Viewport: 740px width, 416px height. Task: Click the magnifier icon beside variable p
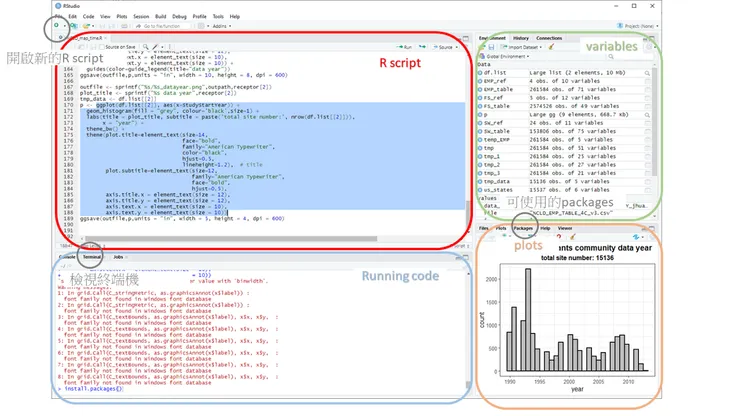647,115
